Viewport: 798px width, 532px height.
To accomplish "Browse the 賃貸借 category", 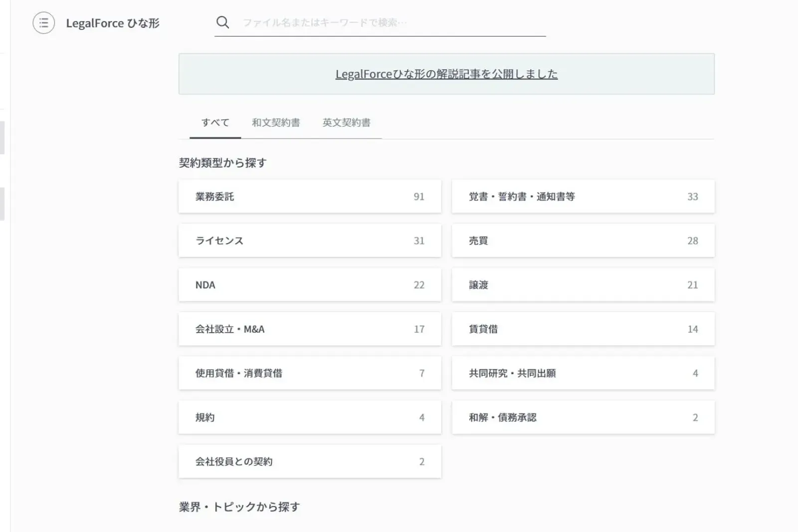I will (x=583, y=329).
